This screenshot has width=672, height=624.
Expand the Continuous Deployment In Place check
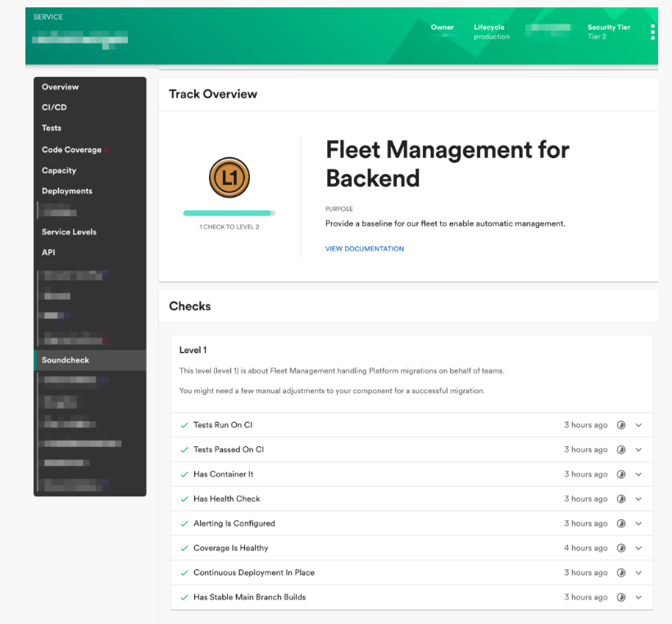[638, 573]
